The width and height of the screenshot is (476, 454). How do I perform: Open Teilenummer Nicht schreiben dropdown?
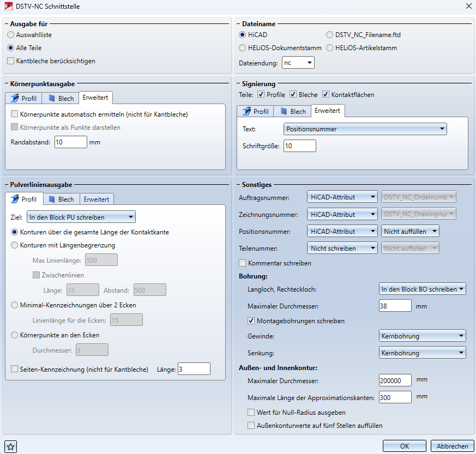pyautogui.click(x=342, y=248)
